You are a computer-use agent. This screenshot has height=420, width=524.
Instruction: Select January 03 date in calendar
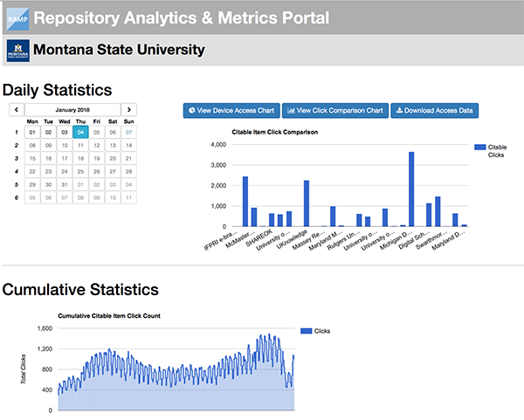click(x=65, y=133)
